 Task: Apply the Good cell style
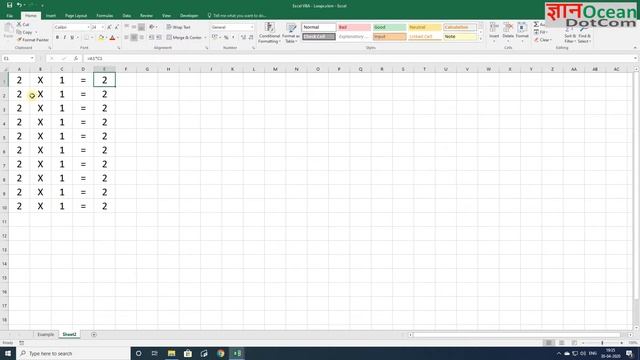click(x=389, y=27)
